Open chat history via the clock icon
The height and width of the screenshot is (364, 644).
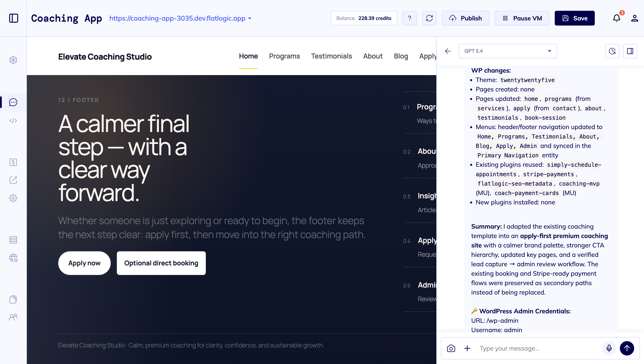point(612,51)
